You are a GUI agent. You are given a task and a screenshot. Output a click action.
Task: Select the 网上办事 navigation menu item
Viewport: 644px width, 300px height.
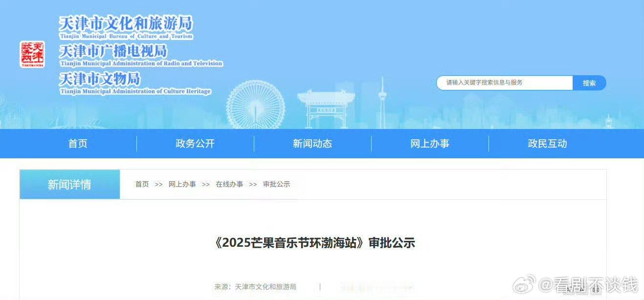point(430,144)
